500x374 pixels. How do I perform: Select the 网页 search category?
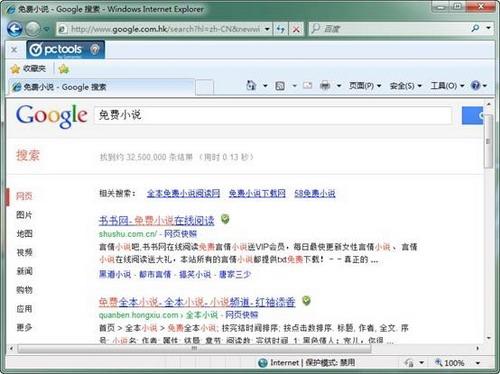(24, 196)
